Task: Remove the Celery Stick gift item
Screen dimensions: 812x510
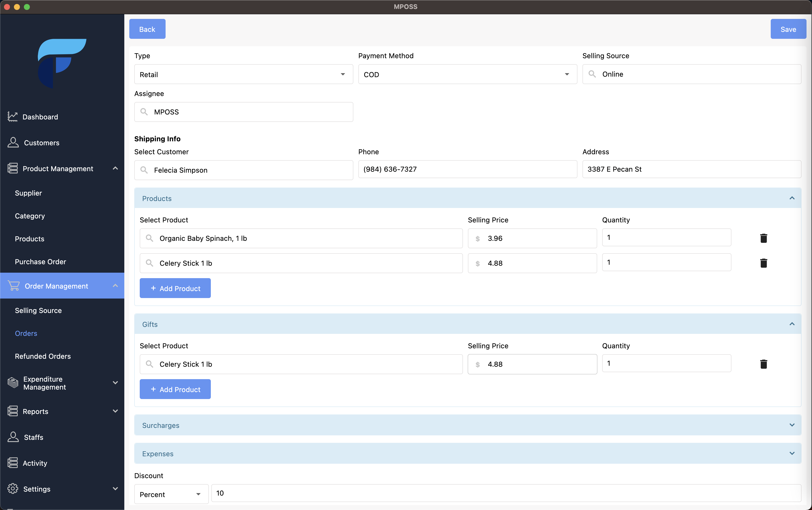Action: [764, 364]
